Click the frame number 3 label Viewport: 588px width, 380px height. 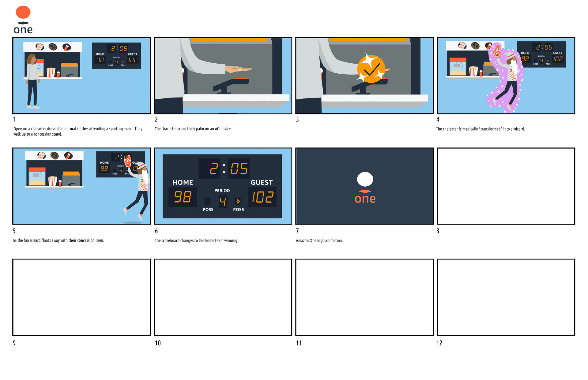point(297,119)
